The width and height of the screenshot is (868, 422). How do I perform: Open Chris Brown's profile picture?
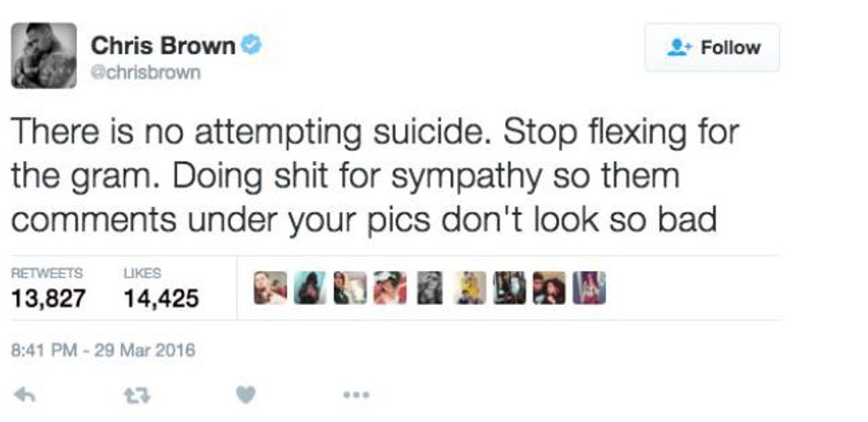pyautogui.click(x=43, y=55)
